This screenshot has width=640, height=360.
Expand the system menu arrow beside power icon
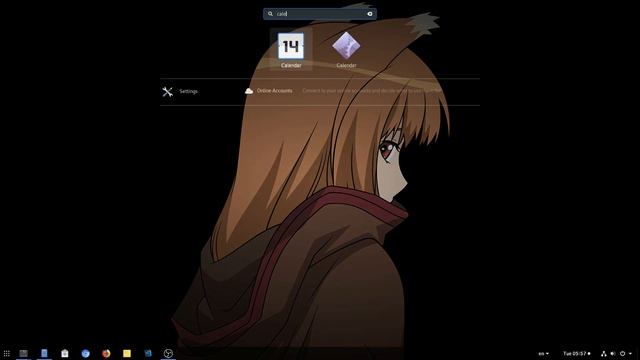coord(631,353)
